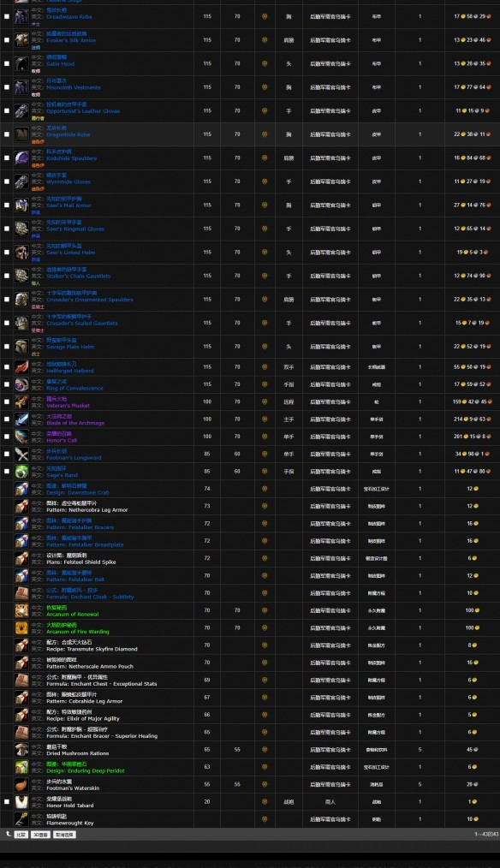The image size is (500, 868).
Task: Open the Evoker's Silk Amice link
Action: tap(71, 40)
